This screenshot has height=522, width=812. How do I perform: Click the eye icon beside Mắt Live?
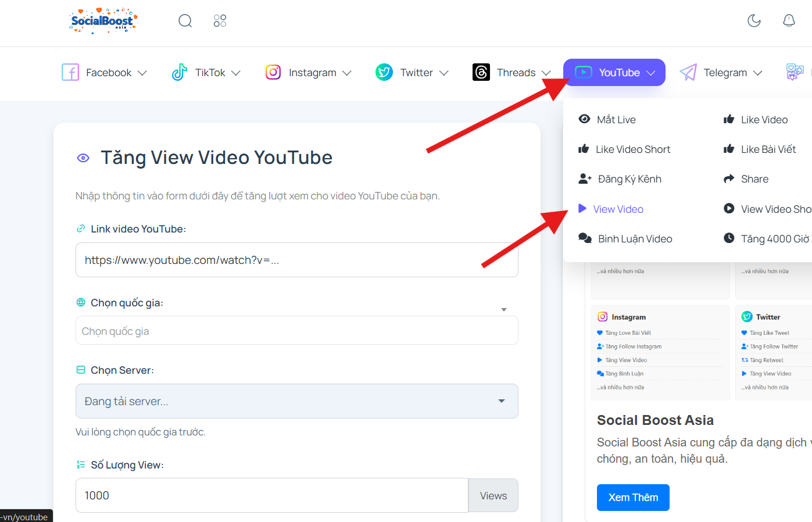[x=585, y=119]
